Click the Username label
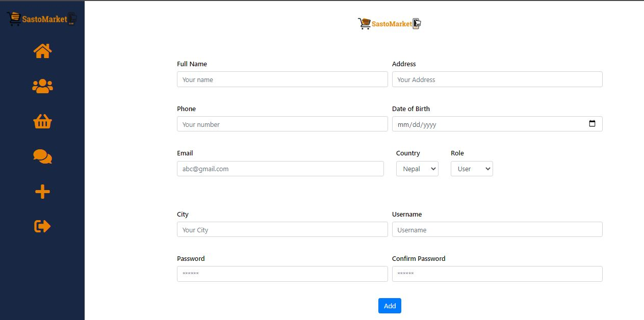 pyautogui.click(x=407, y=215)
